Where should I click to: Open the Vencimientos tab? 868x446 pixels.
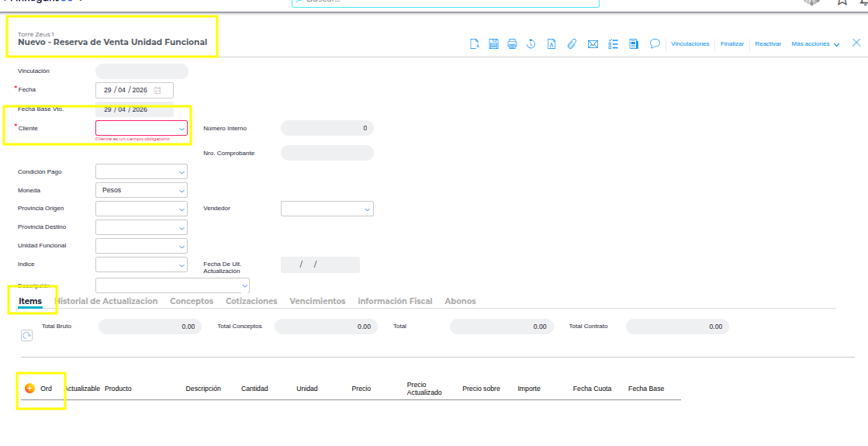(x=317, y=301)
